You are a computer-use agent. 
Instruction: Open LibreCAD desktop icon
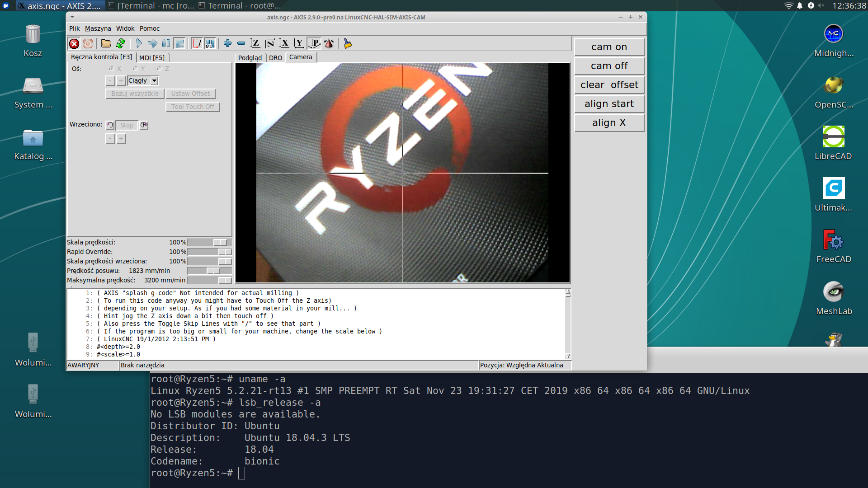click(x=834, y=144)
